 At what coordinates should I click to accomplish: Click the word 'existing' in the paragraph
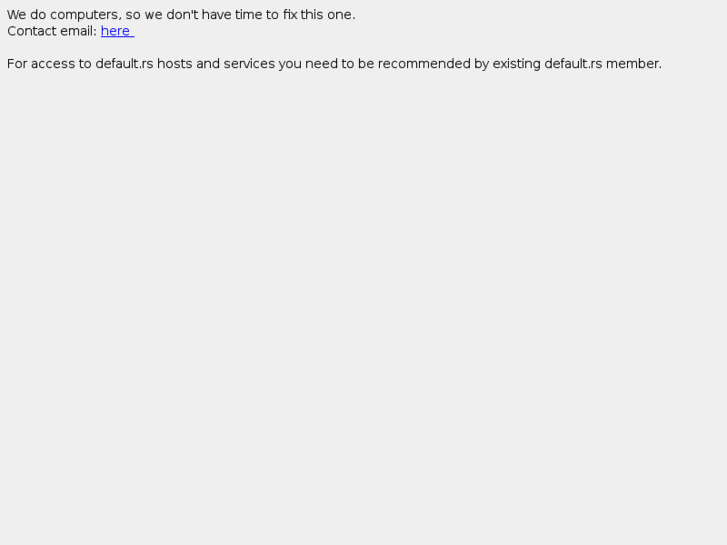click(x=517, y=64)
